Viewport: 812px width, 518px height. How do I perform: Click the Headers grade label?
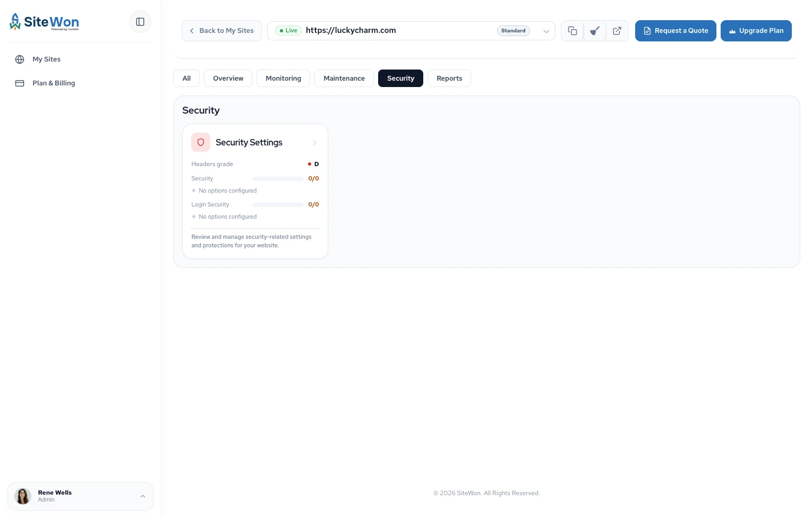tap(212, 164)
